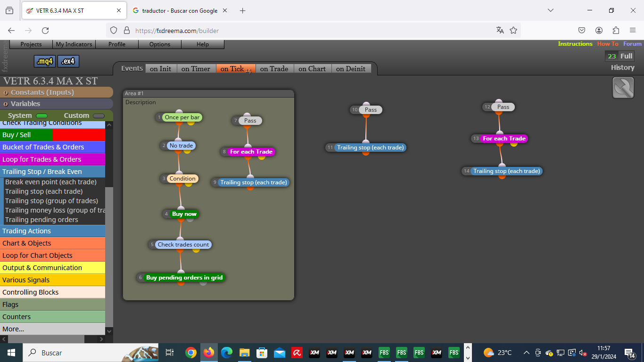Click the .ex4 export button

tap(69, 61)
